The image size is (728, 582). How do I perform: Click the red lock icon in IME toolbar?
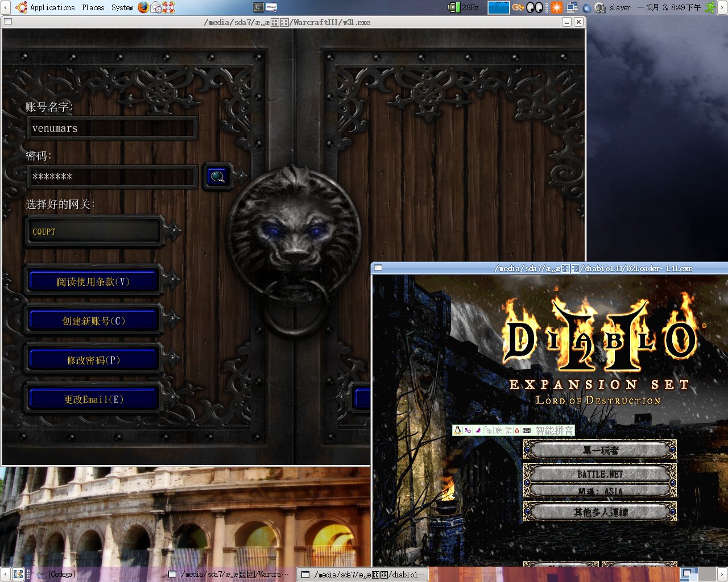pos(516,431)
